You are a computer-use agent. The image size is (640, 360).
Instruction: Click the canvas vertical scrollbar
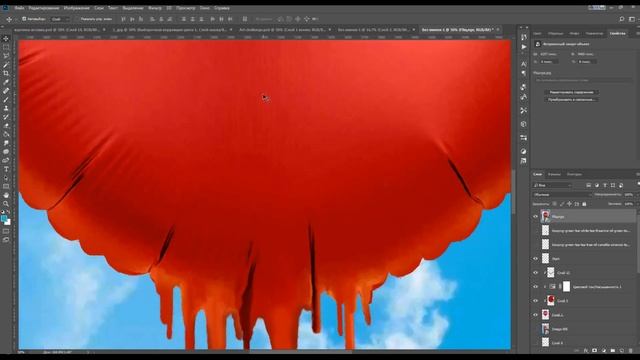tap(513, 192)
